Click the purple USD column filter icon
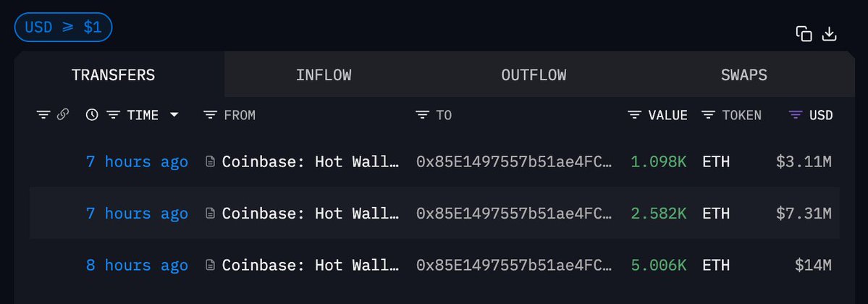868x304 pixels. [796, 115]
